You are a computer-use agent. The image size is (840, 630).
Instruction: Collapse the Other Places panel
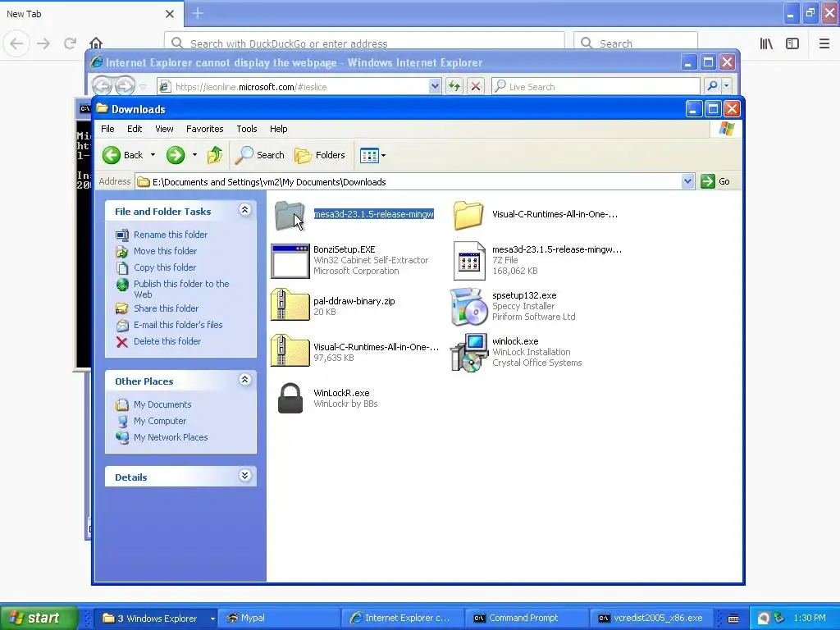click(x=244, y=380)
